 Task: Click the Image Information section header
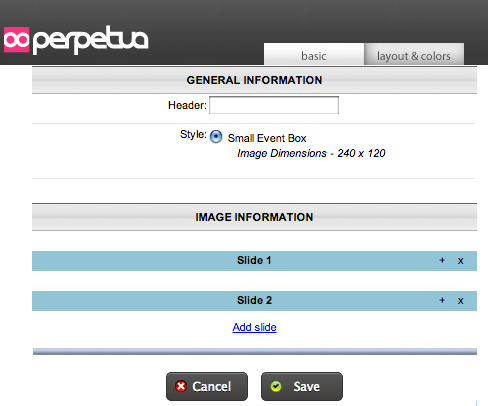[x=254, y=217]
